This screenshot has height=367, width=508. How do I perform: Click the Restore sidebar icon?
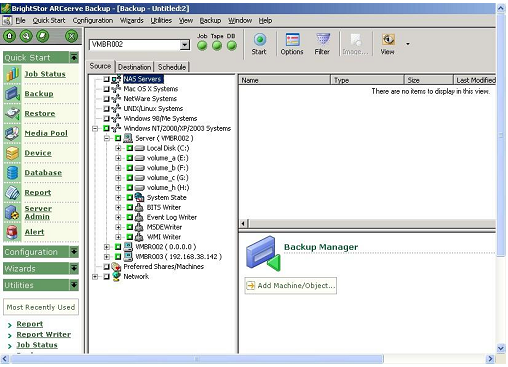coord(12,114)
